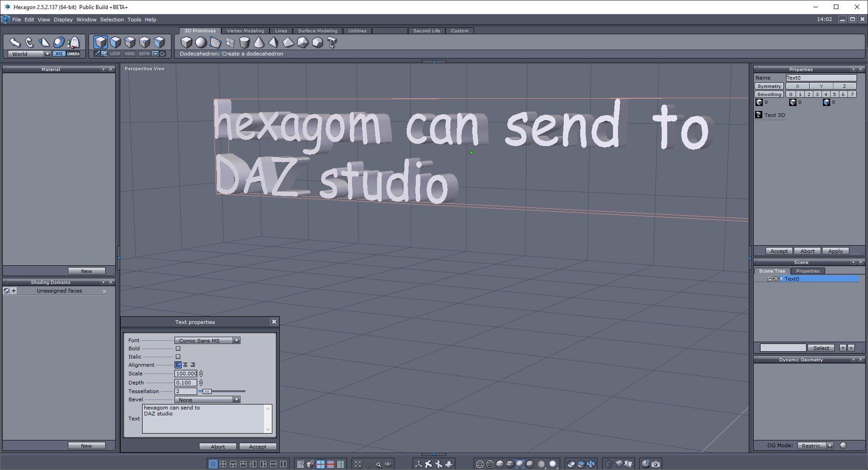Expand the Text0 tree item arrow
This screenshot has height=470, width=868.
click(x=782, y=279)
